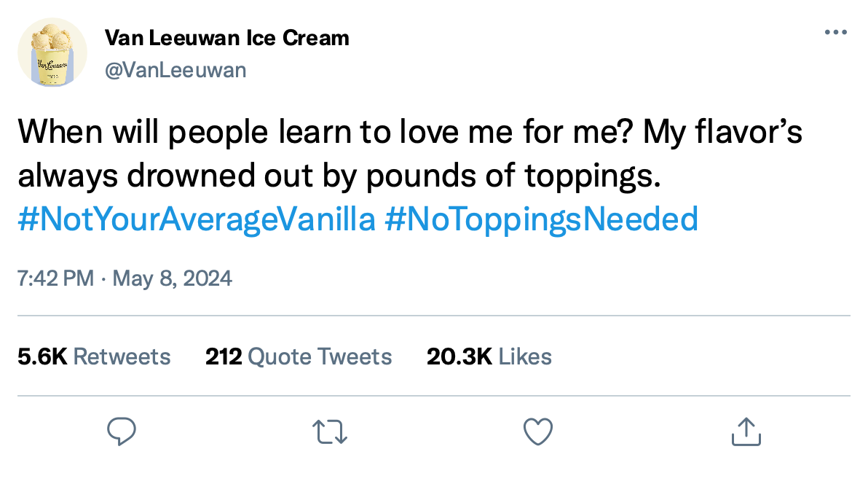Reply to the tweet via speech bubble icon
Screen dimensions: 868x484
tap(122, 432)
